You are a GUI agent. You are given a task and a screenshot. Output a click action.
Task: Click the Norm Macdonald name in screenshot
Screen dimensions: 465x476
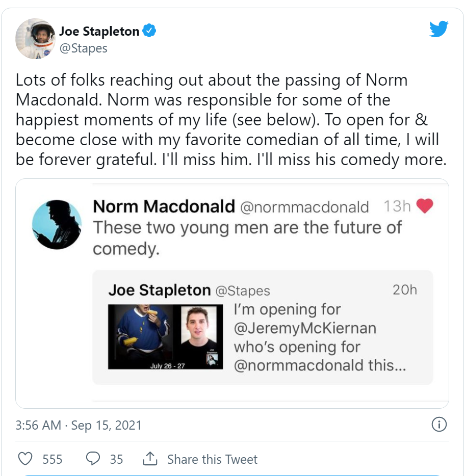(163, 206)
